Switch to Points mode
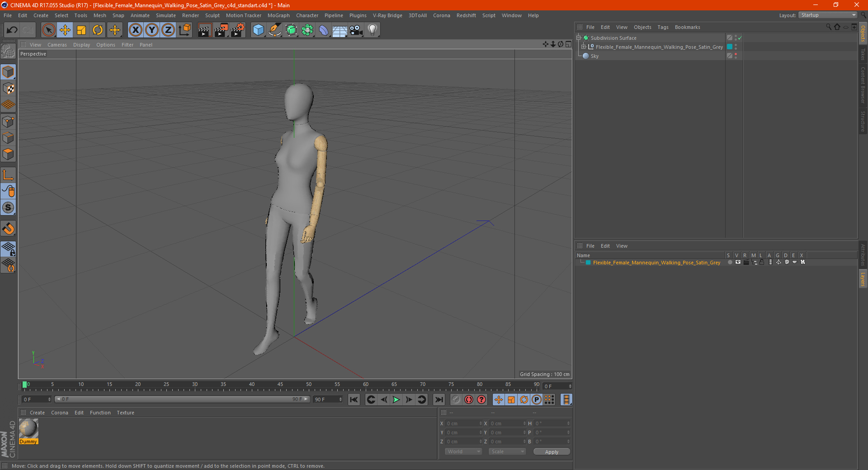Viewport: 868px width, 470px height. point(8,121)
